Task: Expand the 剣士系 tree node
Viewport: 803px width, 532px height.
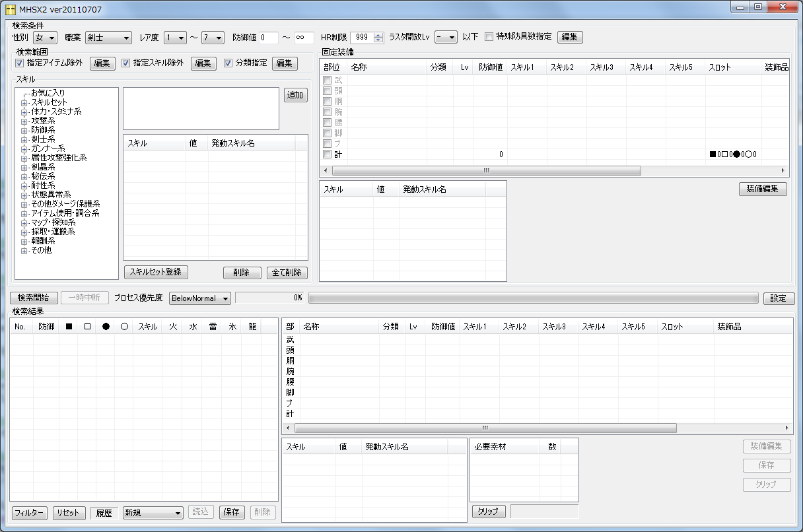Action: [24, 139]
